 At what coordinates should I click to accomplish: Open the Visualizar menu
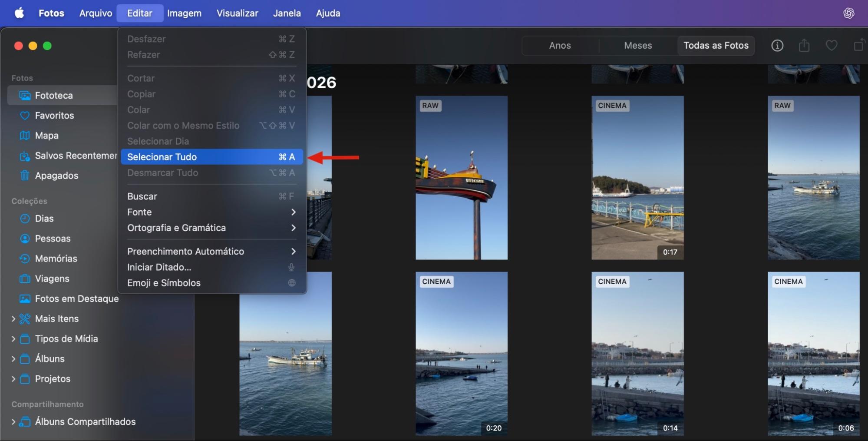[237, 13]
